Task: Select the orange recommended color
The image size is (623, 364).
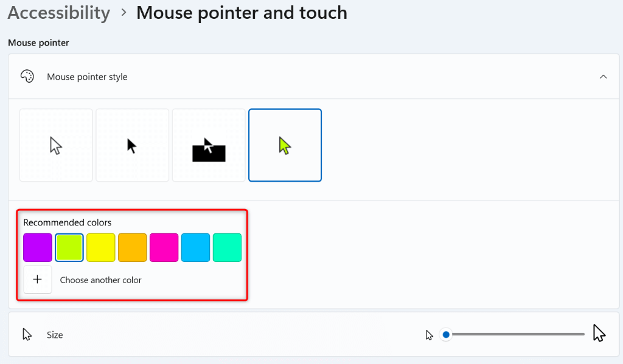Action: pos(132,247)
